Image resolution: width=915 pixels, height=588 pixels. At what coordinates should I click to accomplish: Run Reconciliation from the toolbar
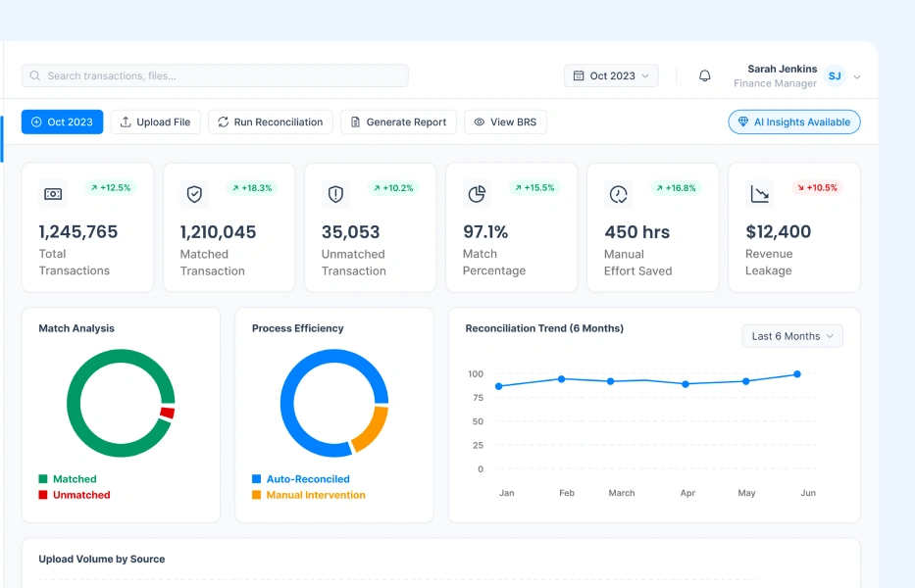coord(271,122)
